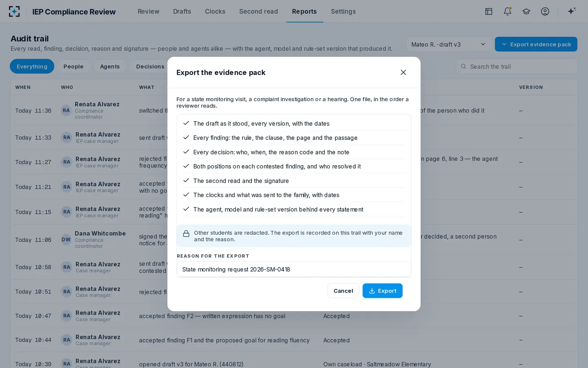Image resolution: width=588 pixels, height=368 pixels.
Task: Click checkmark beside 'Both positions on each contested finding'
Action: coord(186,166)
